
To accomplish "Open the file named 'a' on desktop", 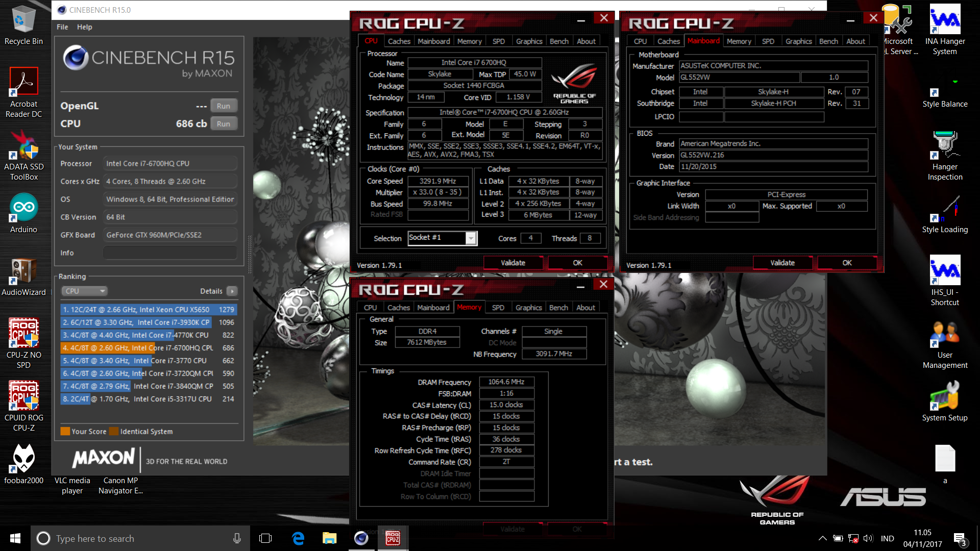I will click(945, 463).
